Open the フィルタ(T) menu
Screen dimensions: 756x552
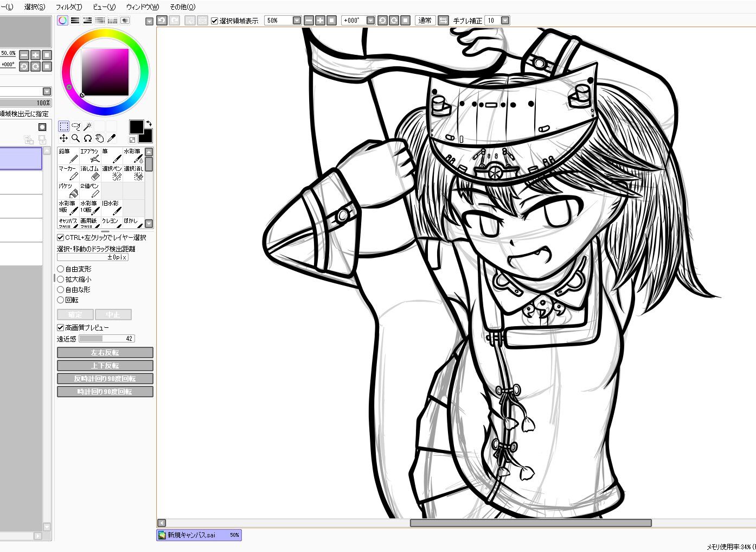pyautogui.click(x=69, y=7)
